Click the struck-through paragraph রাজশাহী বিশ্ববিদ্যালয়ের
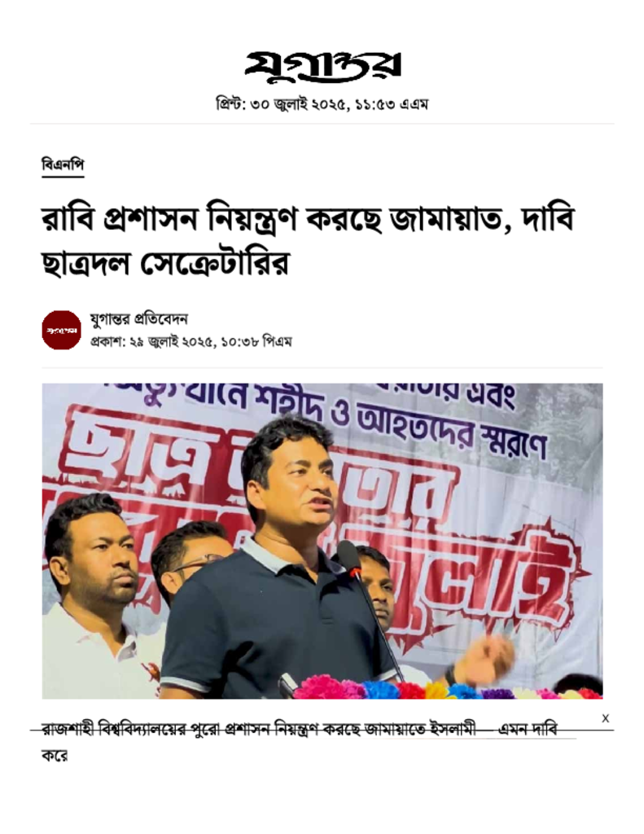The width and height of the screenshot is (644, 834). click(x=300, y=730)
